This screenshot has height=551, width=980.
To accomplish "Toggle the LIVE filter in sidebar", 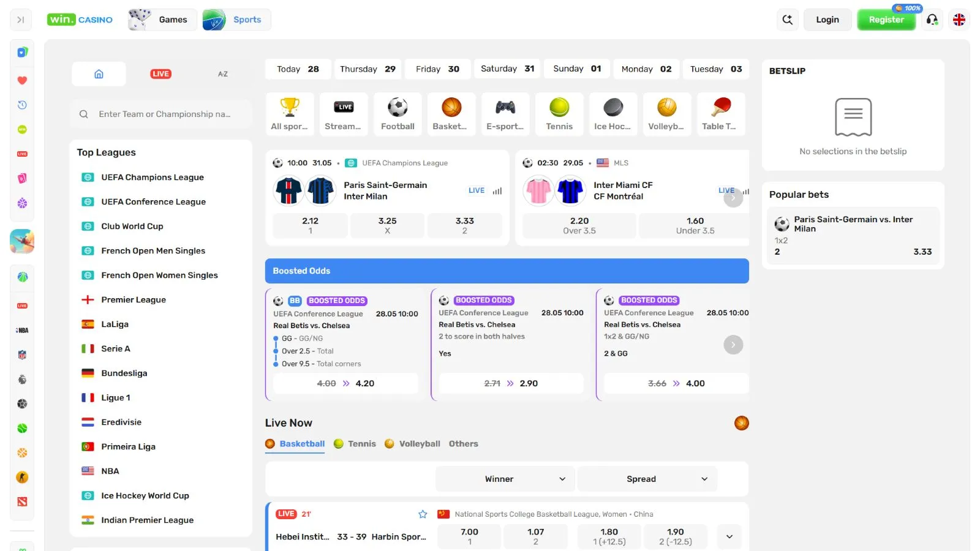I will [x=160, y=74].
